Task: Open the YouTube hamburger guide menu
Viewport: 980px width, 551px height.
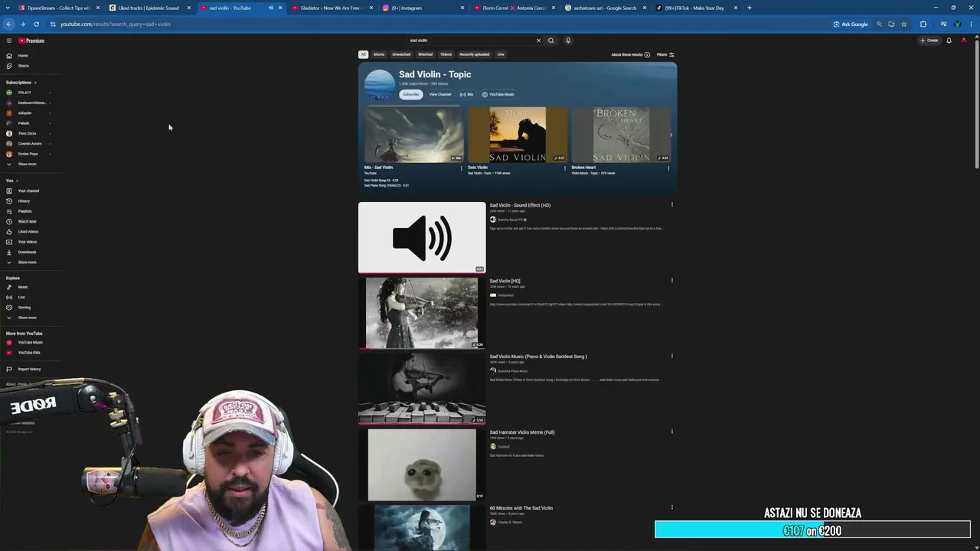Action: 9,41
